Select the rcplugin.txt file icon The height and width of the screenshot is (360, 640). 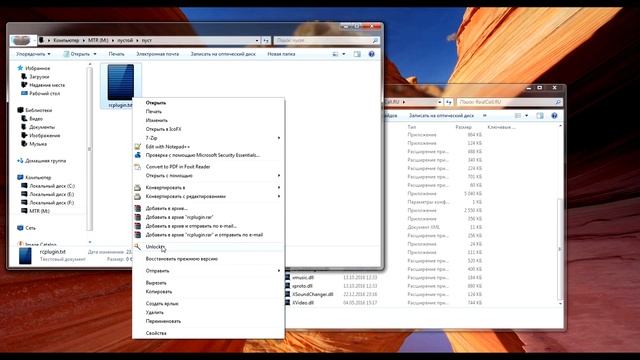point(120,82)
